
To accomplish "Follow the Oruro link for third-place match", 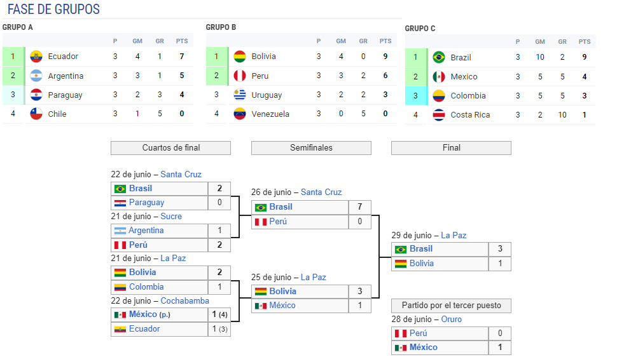I will tap(451, 320).
